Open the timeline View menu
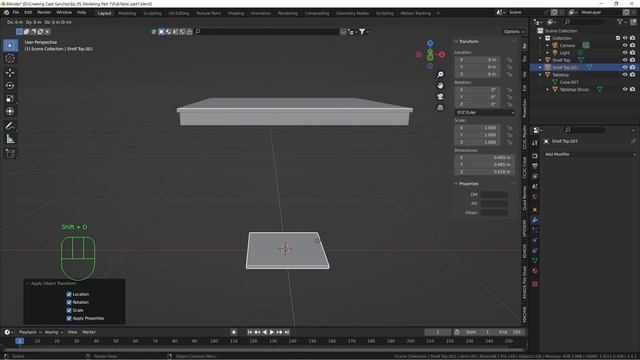Screen dimensions: 640x360 coord(72,332)
